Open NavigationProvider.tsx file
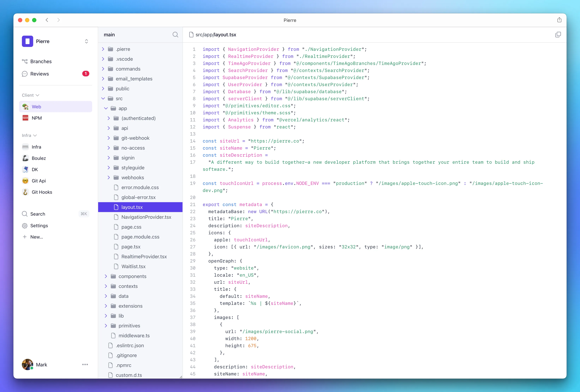 click(x=140, y=217)
